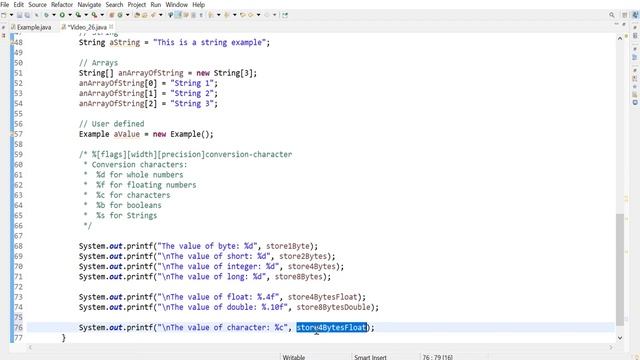The image size is (640, 360).
Task: Click the Open Type toolbar icon
Action: coord(137,15)
